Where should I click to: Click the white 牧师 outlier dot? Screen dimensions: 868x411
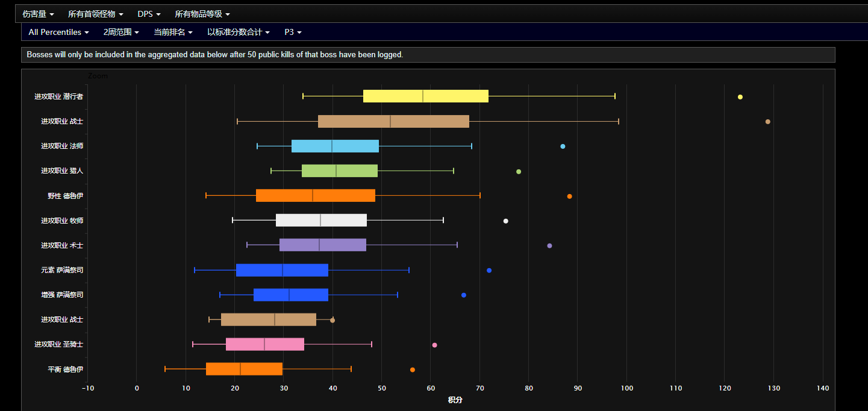[x=505, y=221]
